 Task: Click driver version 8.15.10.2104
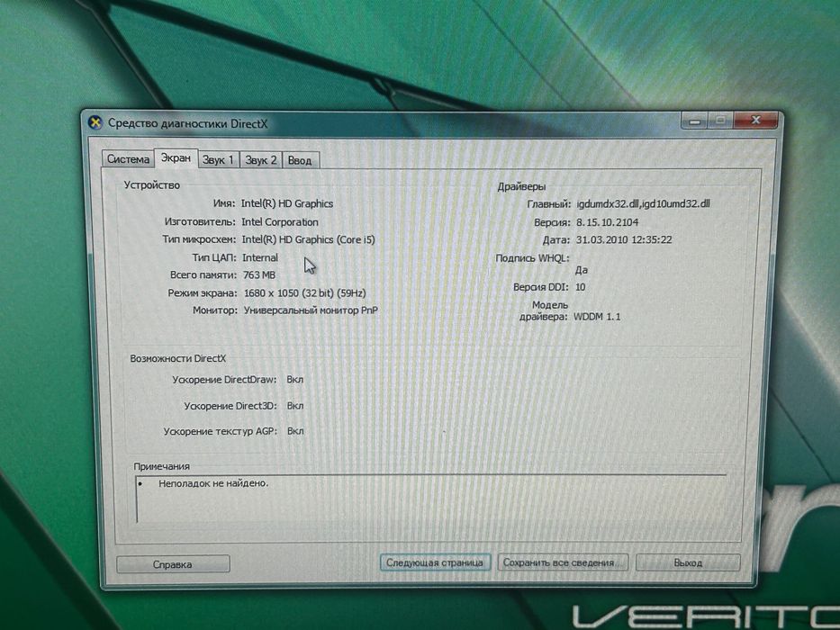[608, 222]
